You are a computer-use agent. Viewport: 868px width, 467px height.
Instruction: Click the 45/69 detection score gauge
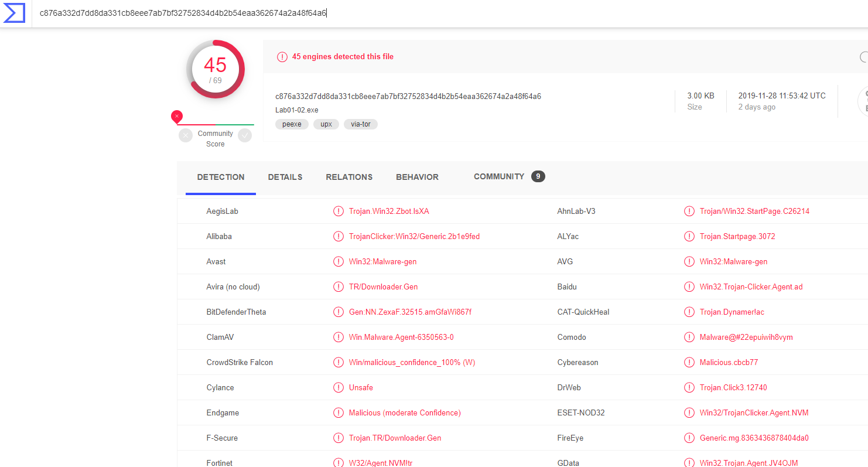[216, 69]
